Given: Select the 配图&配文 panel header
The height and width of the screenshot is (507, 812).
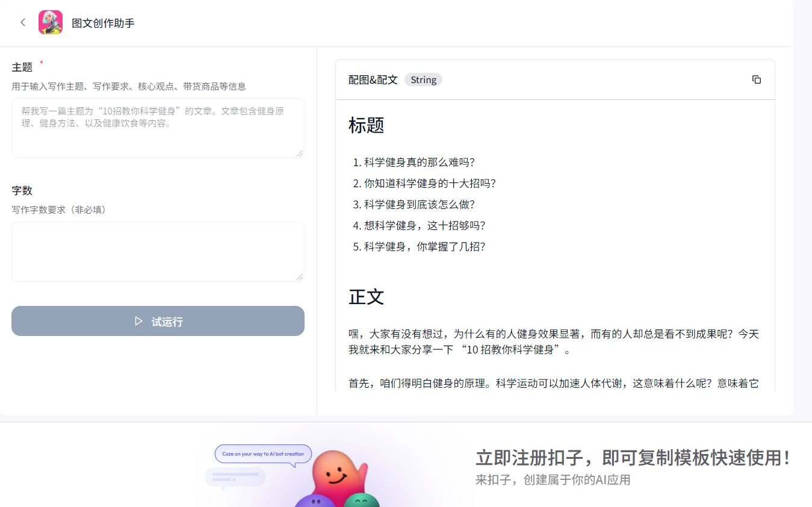Looking at the screenshot, I should point(371,79).
